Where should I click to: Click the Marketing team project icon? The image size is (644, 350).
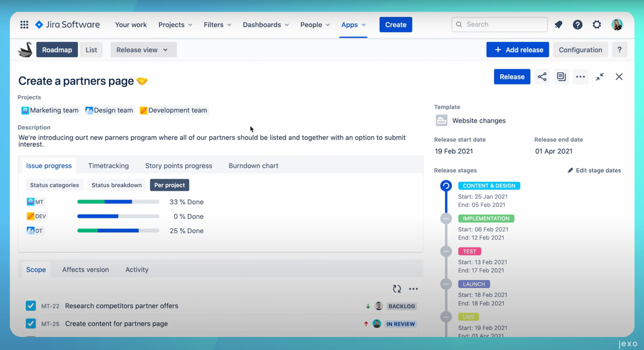click(25, 110)
